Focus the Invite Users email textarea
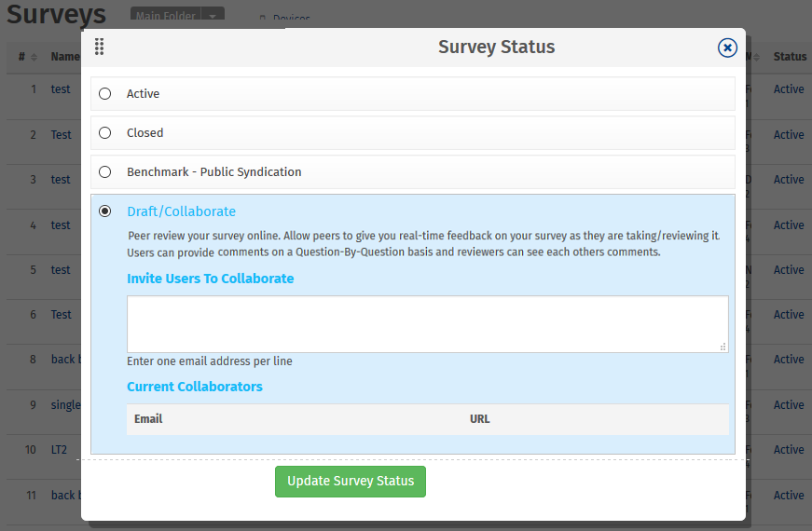The image size is (812, 531). [428, 324]
